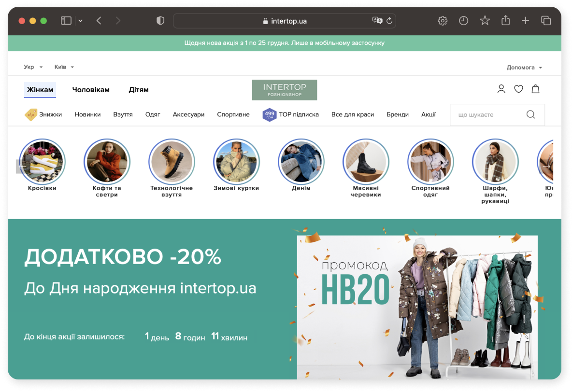
Task: Go back with Safari back arrow
Action: pos(99,21)
